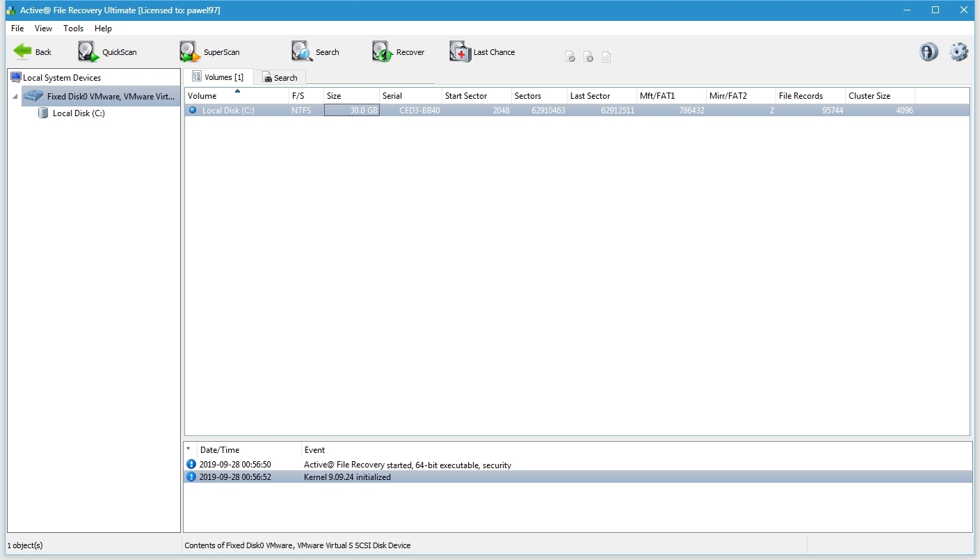The width and height of the screenshot is (980, 560).
Task: Sort by Mirr/FAT2 column header
Action: pyautogui.click(x=741, y=96)
